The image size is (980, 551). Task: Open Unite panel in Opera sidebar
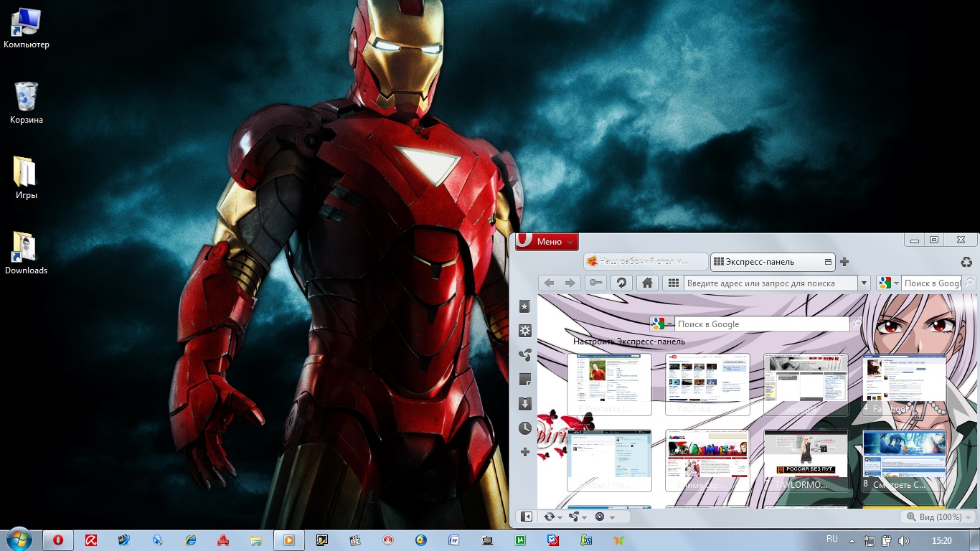tap(525, 354)
